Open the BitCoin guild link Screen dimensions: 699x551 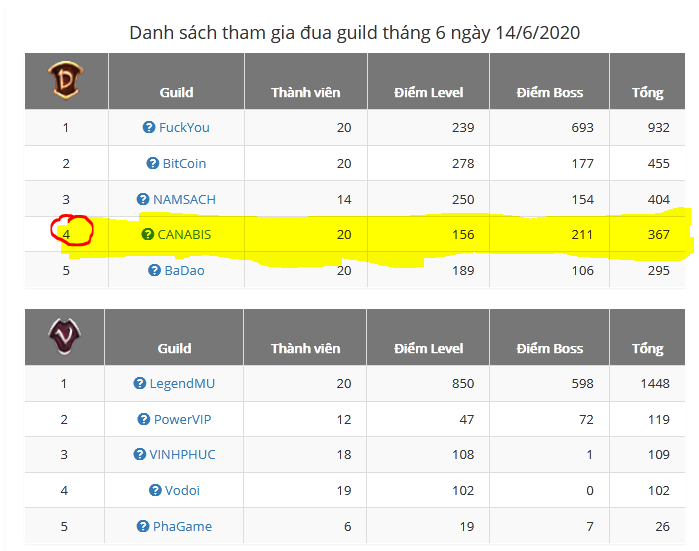184,163
